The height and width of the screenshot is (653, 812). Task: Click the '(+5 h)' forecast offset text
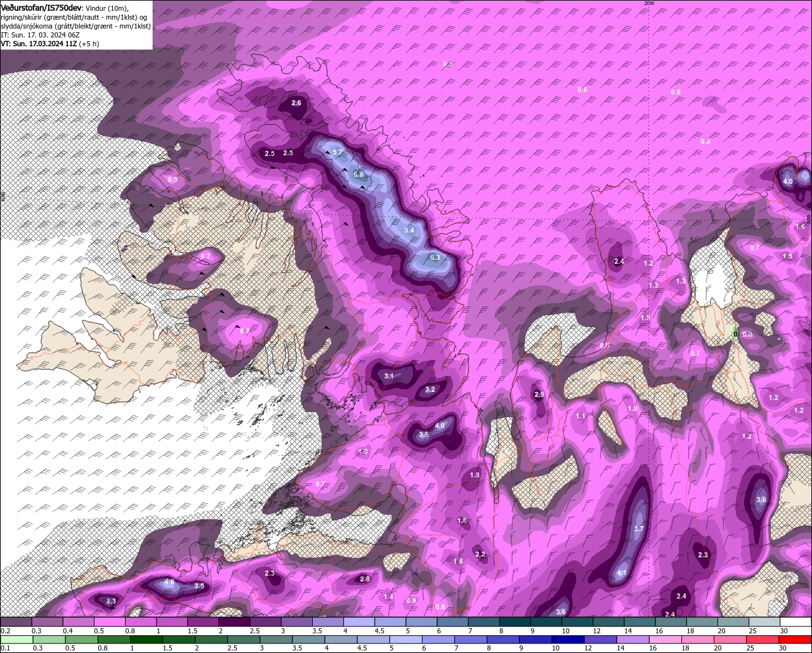tap(89, 44)
